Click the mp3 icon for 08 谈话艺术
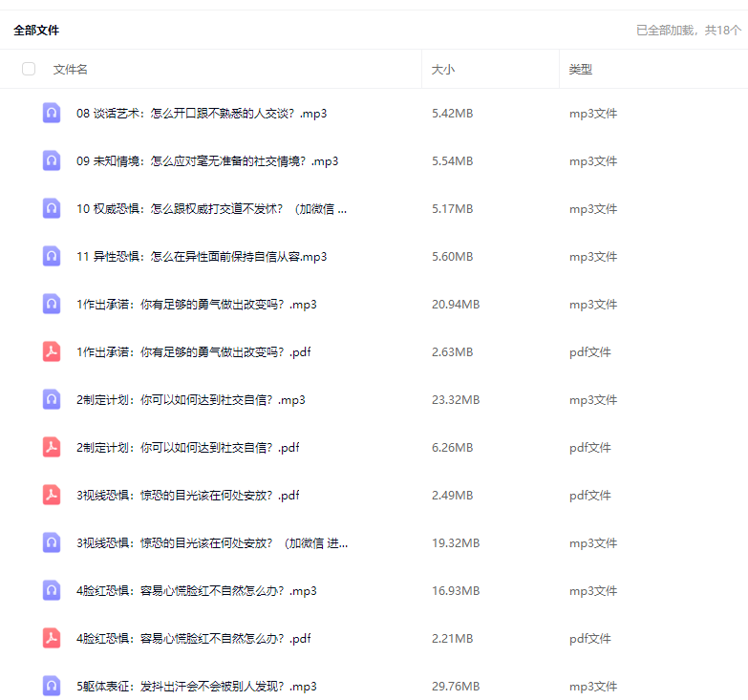The width and height of the screenshot is (748, 700). click(x=52, y=113)
